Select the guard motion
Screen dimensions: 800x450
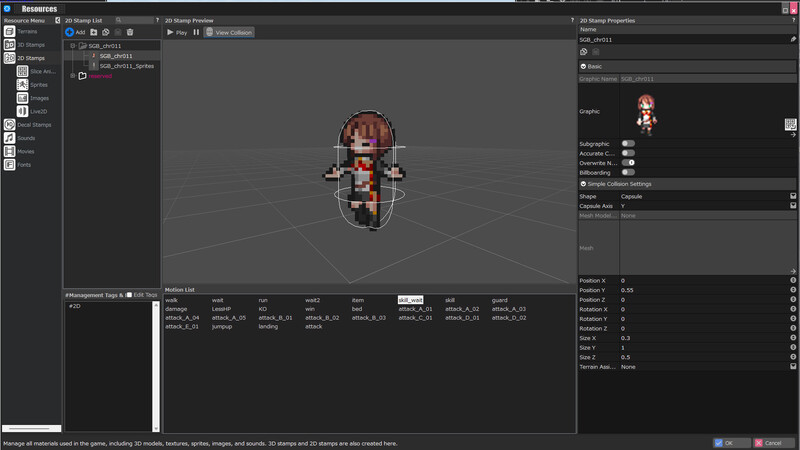[x=499, y=300]
